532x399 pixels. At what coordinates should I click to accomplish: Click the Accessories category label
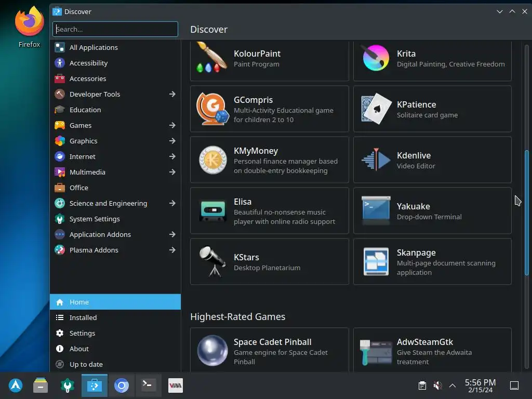[88, 78]
